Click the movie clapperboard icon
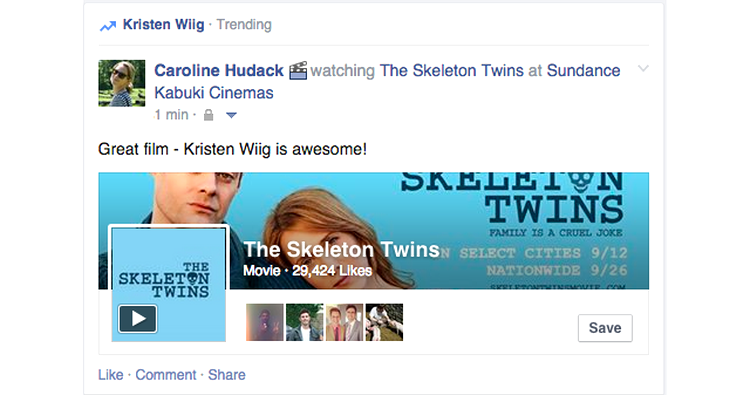Screen dimensions: 750x395 pos(298,70)
